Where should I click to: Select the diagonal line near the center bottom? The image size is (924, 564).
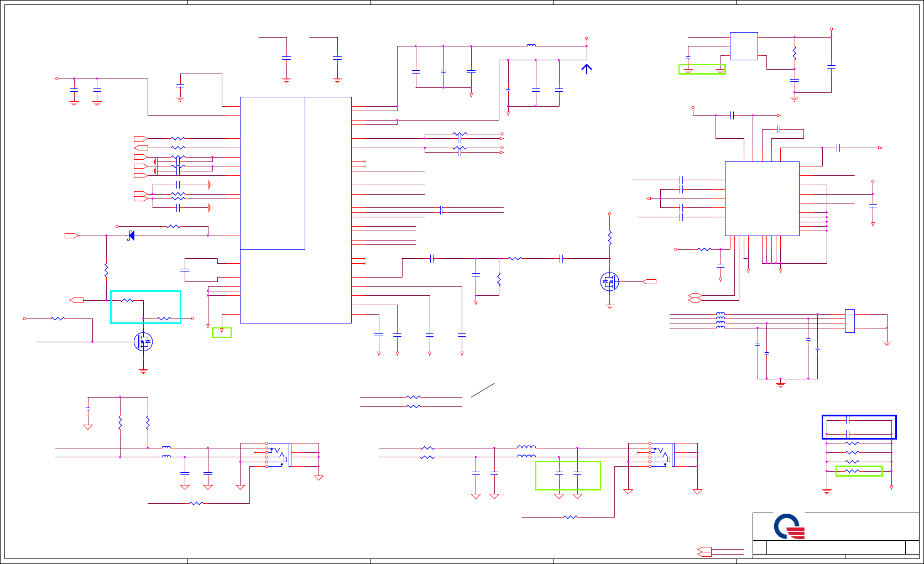483,390
